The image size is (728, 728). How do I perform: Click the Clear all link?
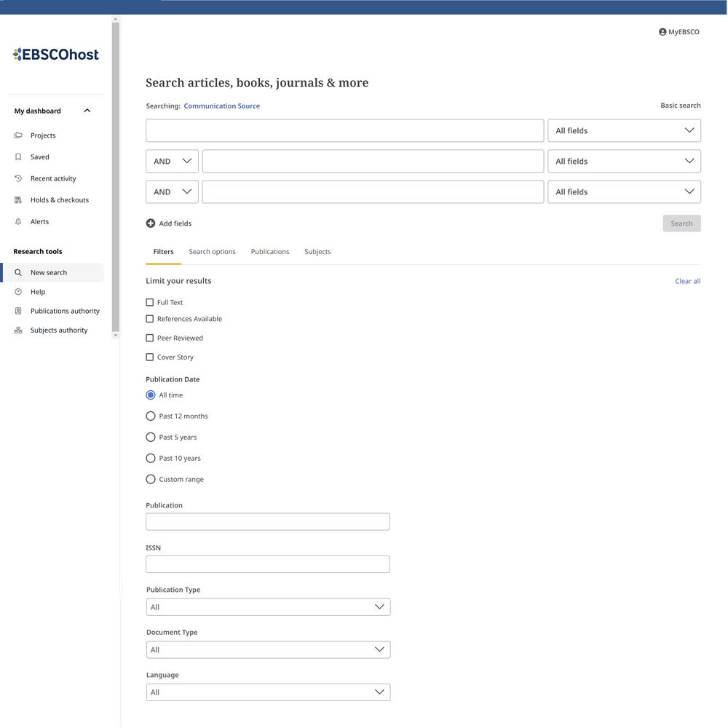(687, 281)
